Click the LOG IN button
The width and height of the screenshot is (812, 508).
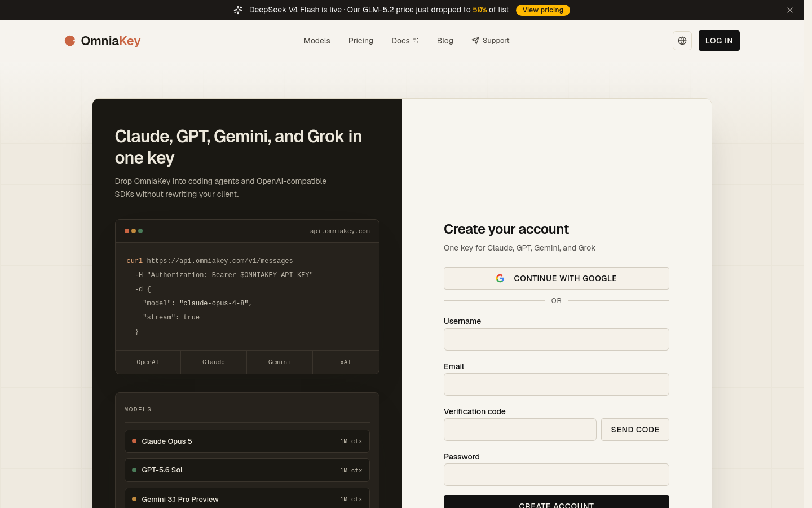[719, 41]
